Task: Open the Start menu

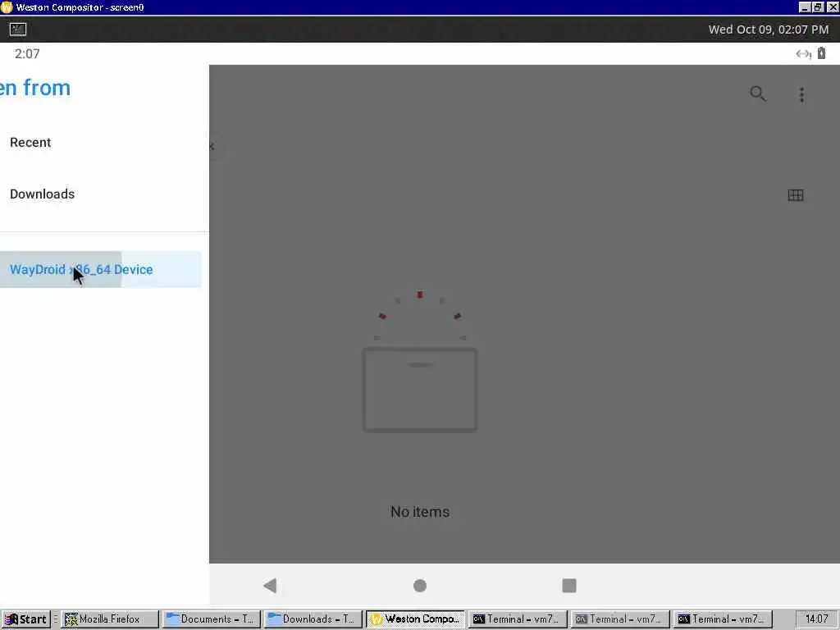Action: pos(25,619)
